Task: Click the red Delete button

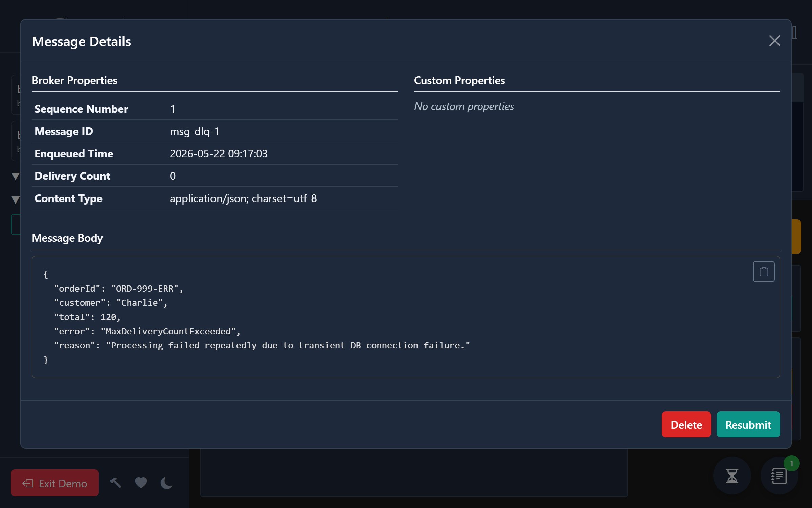Action: (x=686, y=424)
